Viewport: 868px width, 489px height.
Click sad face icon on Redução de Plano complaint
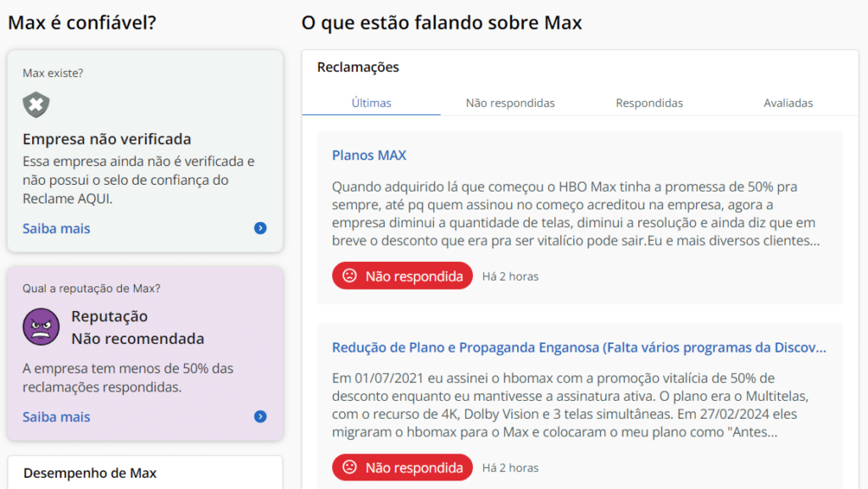tap(349, 467)
